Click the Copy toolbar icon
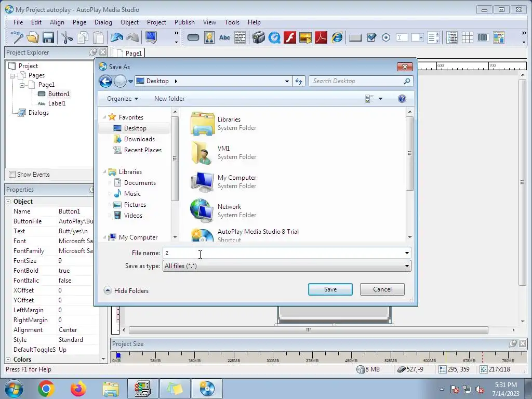532x399 pixels. [83, 37]
